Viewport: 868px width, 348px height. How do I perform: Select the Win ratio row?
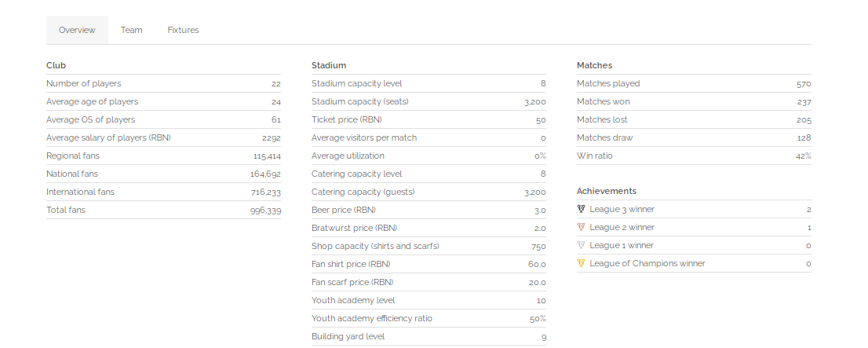tap(694, 156)
